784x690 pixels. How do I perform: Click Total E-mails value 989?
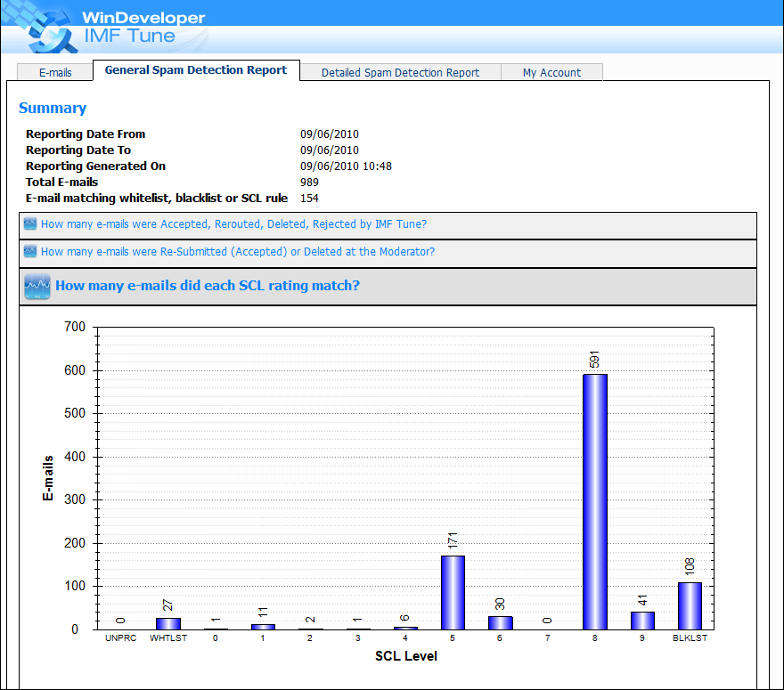[x=309, y=182]
